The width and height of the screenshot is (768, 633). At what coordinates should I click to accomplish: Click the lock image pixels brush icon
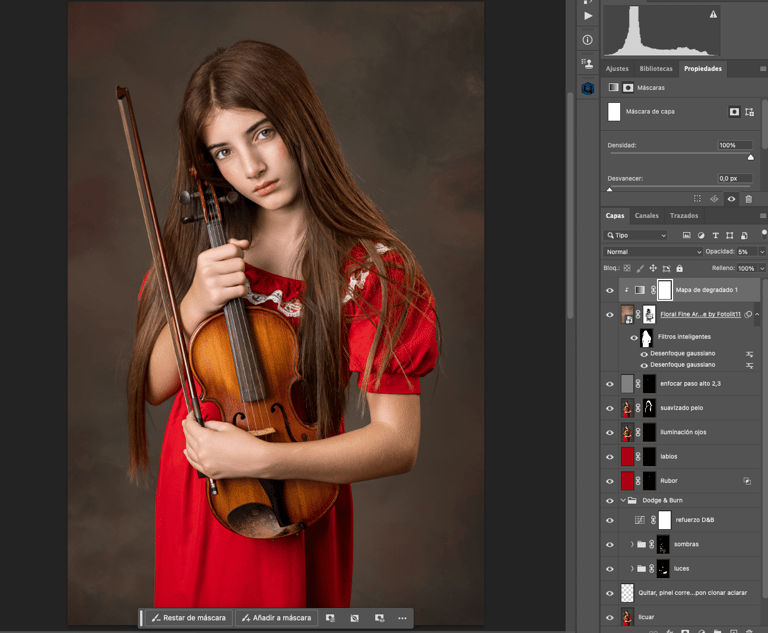639,268
